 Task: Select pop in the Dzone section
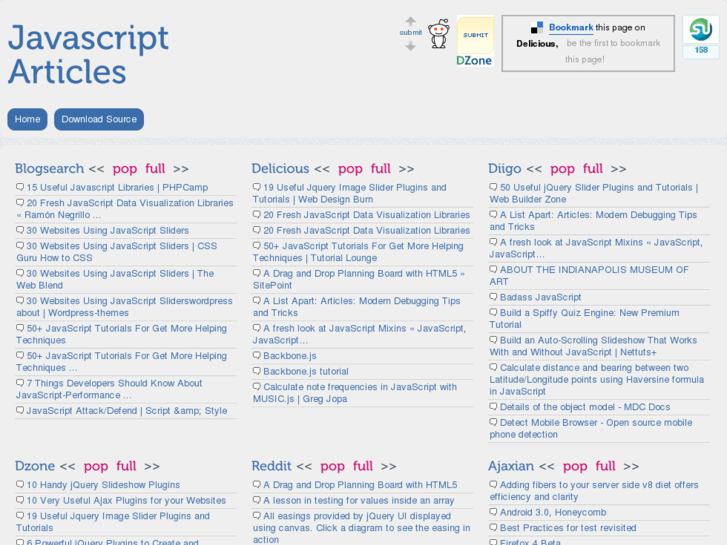pos(96,466)
